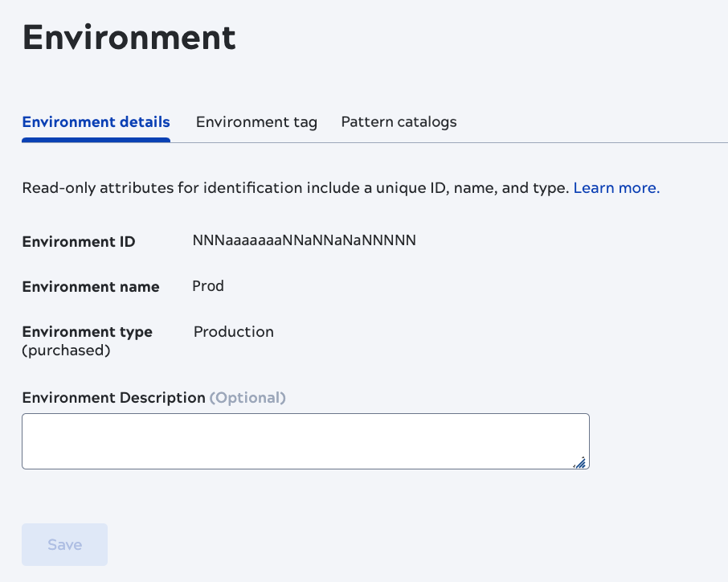Click the Environment page heading
728x582 pixels.
point(129,38)
